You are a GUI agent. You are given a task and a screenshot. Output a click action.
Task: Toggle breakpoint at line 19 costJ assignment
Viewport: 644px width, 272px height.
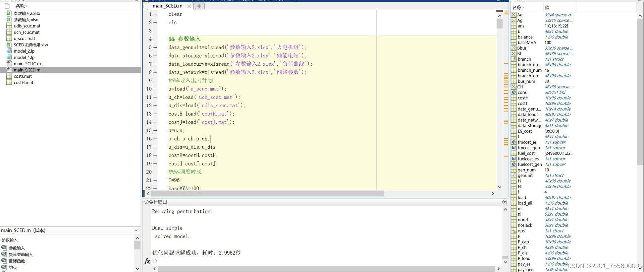coord(155,164)
